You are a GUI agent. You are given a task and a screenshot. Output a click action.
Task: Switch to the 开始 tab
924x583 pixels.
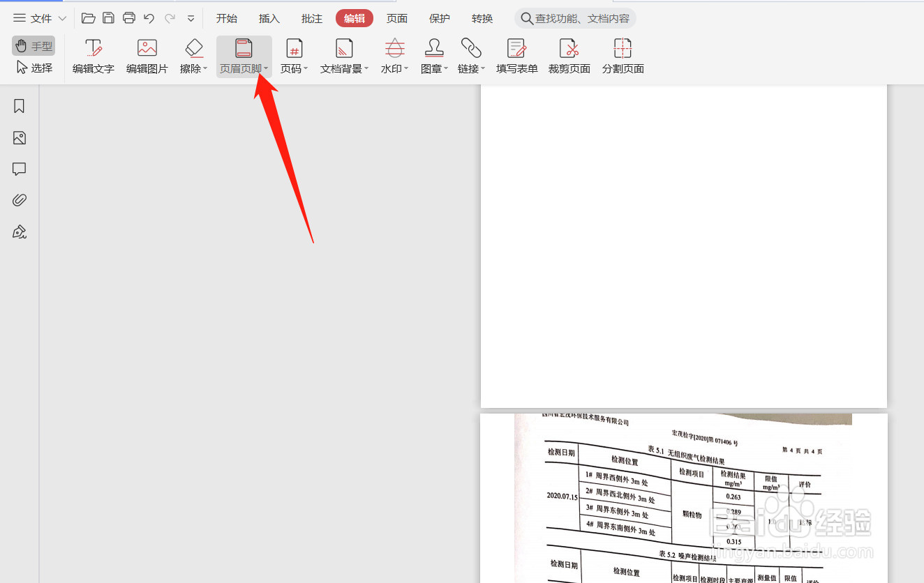click(227, 19)
